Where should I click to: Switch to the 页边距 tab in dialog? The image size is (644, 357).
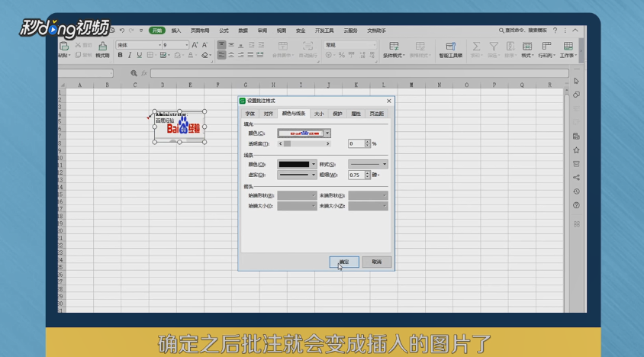[x=376, y=114]
